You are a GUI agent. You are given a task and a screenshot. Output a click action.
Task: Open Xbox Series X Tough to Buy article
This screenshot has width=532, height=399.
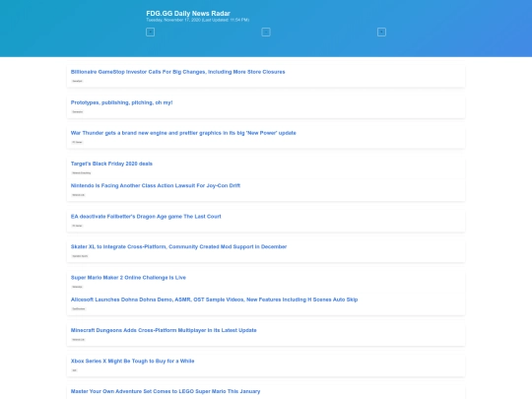[x=132, y=361]
